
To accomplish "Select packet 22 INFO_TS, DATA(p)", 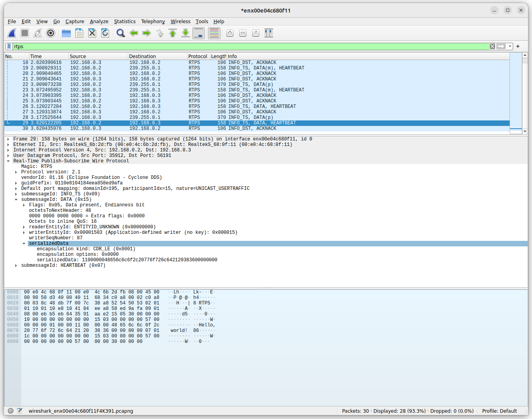I will coord(257,84).
